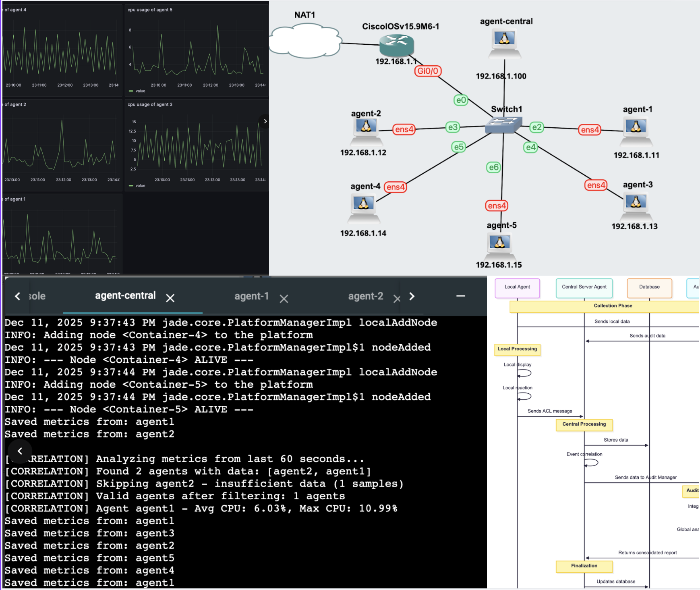
Task: Click the left chevron before the console tab
Action: click(x=18, y=296)
